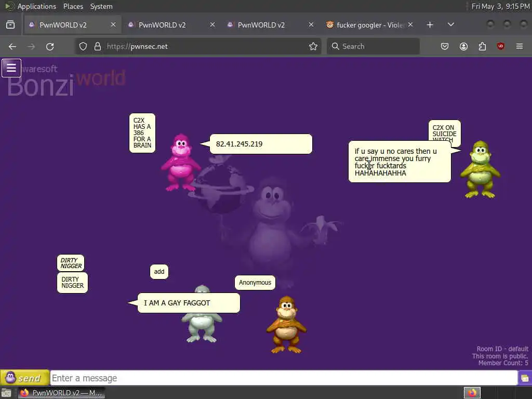Close the fucker googler tab

(x=410, y=25)
